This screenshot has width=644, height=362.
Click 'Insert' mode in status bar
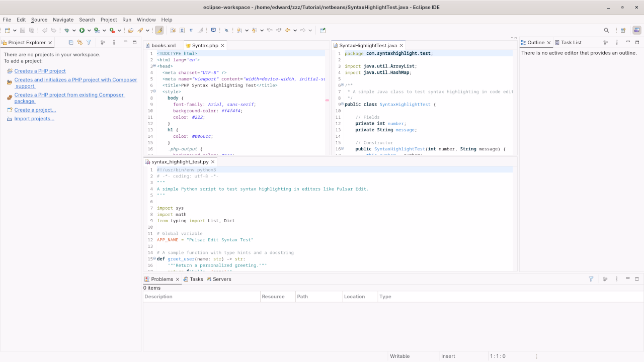click(448, 356)
